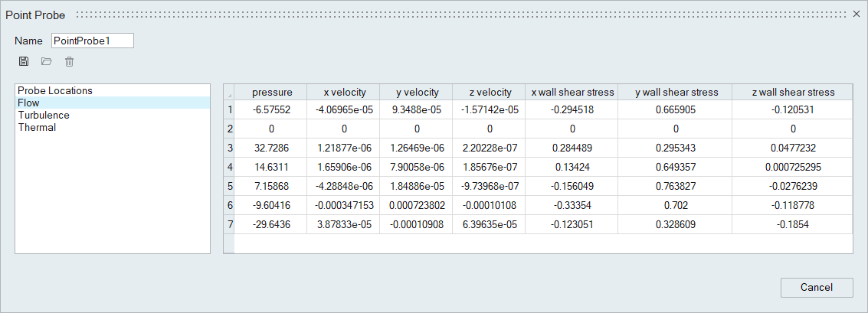
Task: Click the save probe icon
Action: [x=24, y=61]
